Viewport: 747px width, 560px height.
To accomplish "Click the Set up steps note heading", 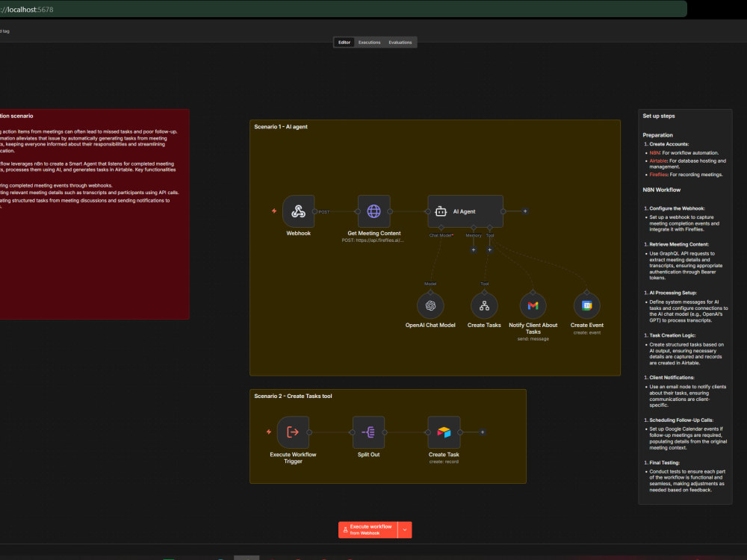I will pos(658,116).
